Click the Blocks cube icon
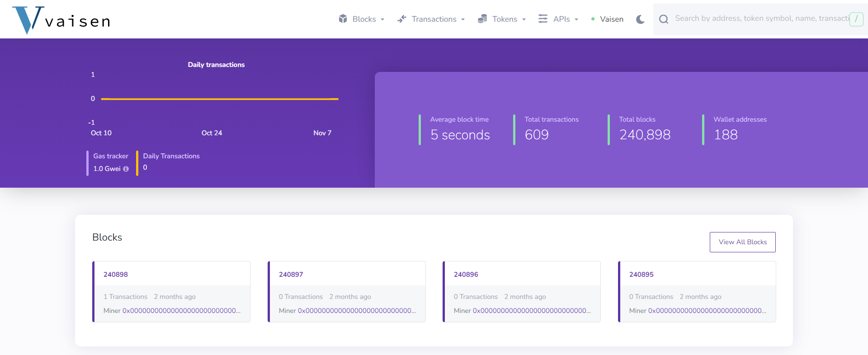 point(343,19)
